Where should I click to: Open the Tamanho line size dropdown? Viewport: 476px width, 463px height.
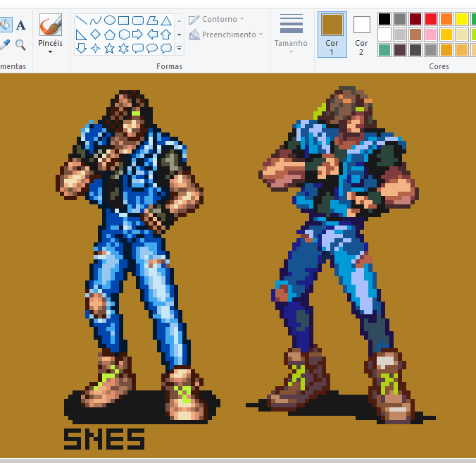(291, 33)
